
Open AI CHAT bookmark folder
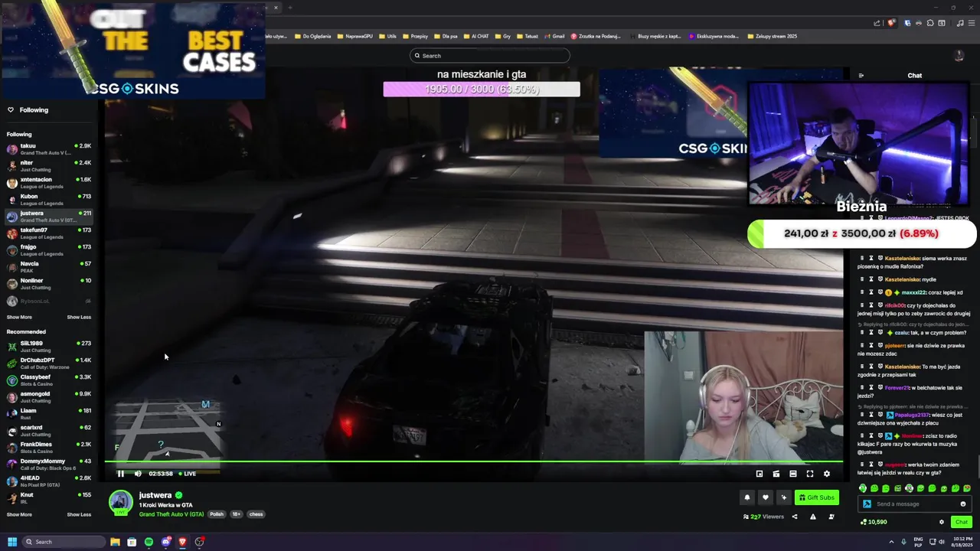click(x=476, y=36)
